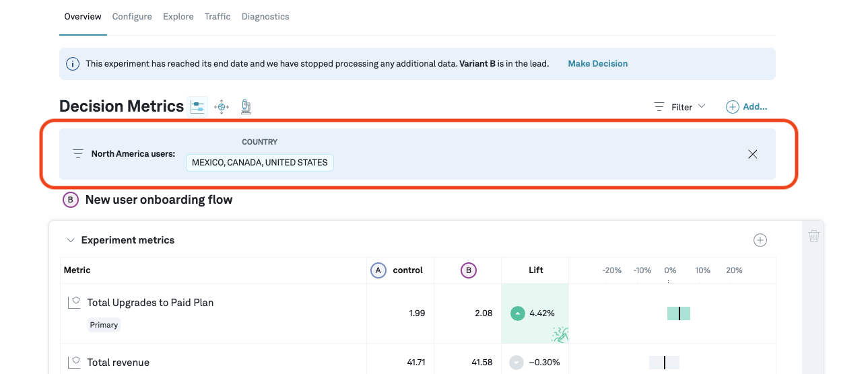Image resolution: width=868 pixels, height=374 pixels.
Task: Select the Total revenue metric name
Action: 119,363
